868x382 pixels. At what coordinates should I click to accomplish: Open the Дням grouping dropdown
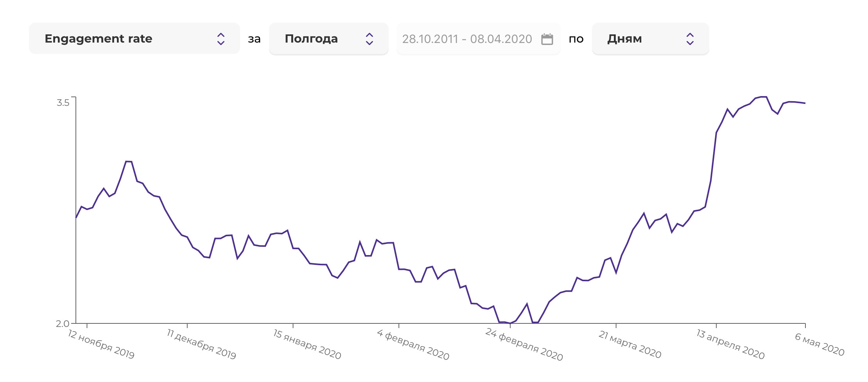pyautogui.click(x=650, y=39)
